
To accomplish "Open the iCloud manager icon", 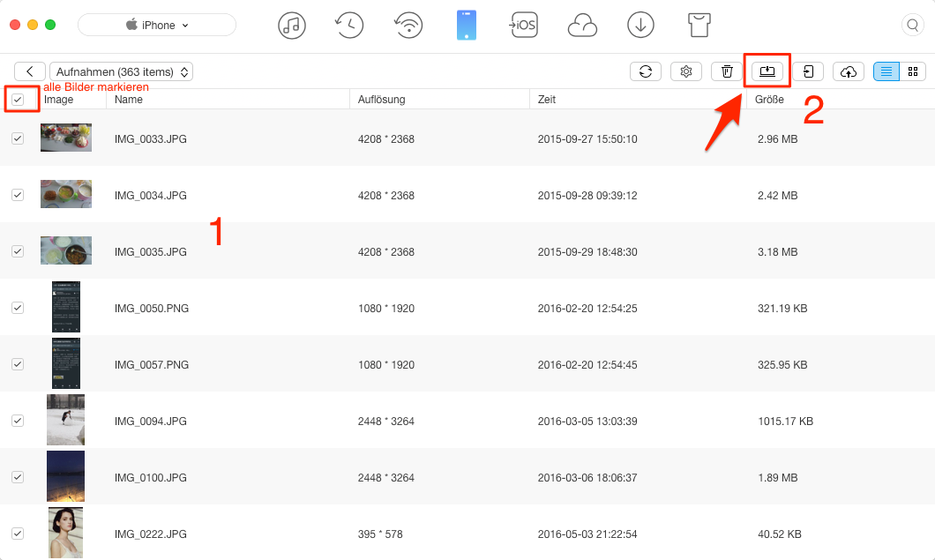I will tap(582, 26).
